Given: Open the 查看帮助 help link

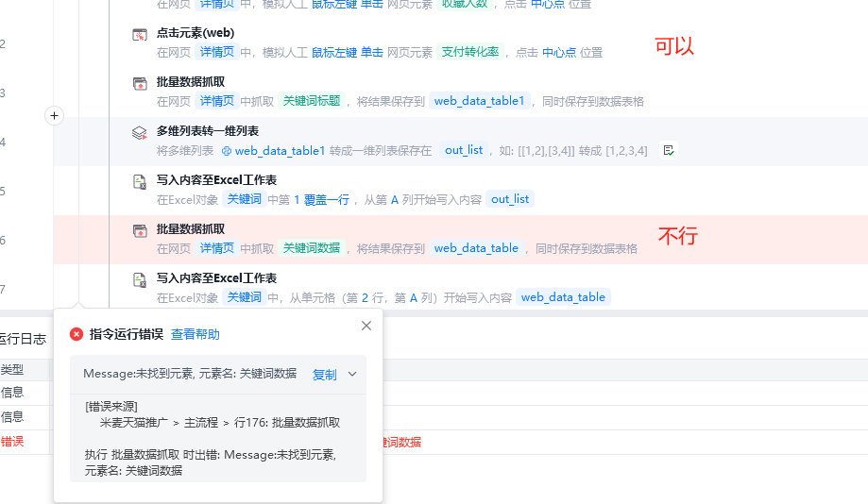Looking at the screenshot, I should (196, 334).
